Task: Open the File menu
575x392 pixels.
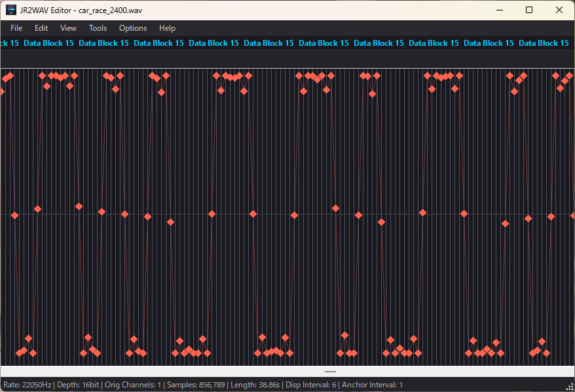Action: [16, 28]
